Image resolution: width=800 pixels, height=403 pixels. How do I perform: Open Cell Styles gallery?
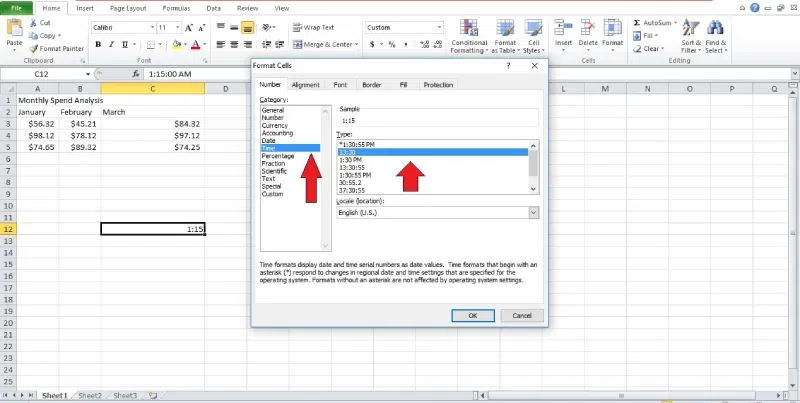pos(534,37)
